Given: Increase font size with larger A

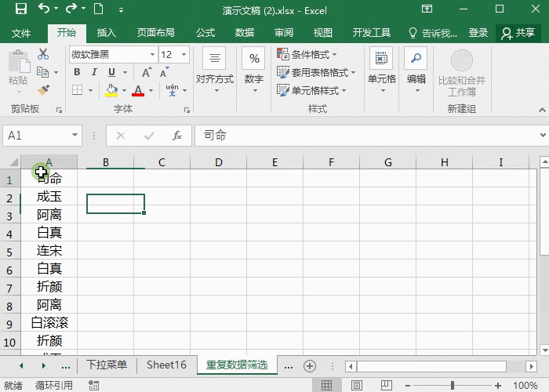Looking at the screenshot, I should (x=147, y=72).
